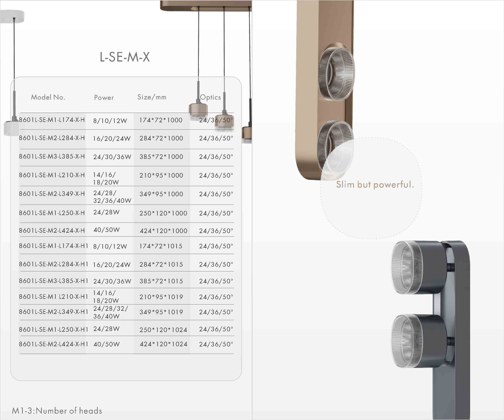504x420 pixels.
Task: Click the upper head of dark gray fixture
Action: pos(419,267)
